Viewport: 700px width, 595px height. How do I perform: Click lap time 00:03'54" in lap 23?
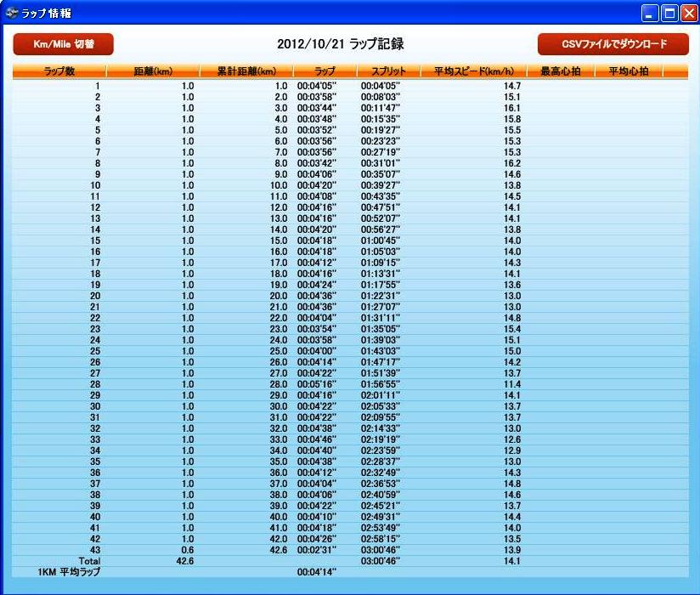click(317, 329)
